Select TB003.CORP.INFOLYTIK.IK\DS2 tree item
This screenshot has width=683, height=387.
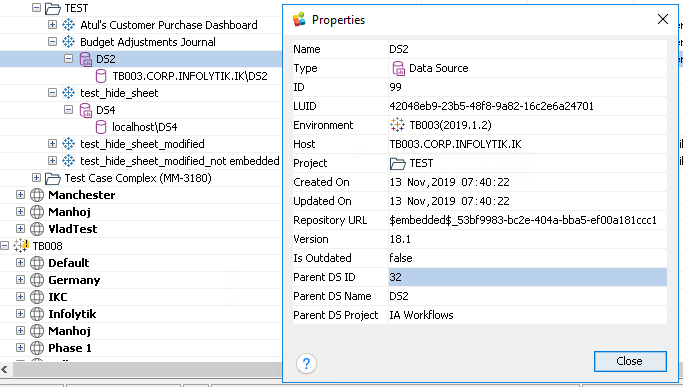click(190, 76)
